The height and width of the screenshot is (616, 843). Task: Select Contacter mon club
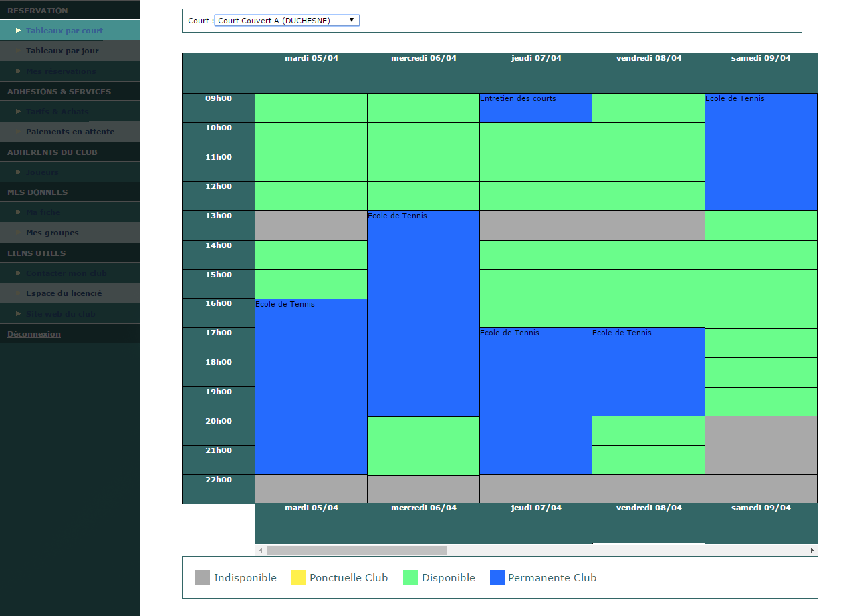(x=66, y=273)
